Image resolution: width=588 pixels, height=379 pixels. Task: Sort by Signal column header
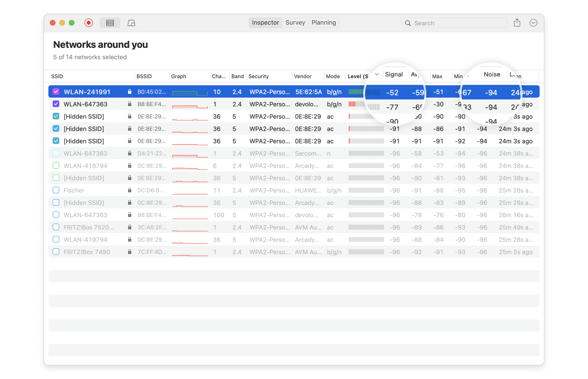coord(394,74)
